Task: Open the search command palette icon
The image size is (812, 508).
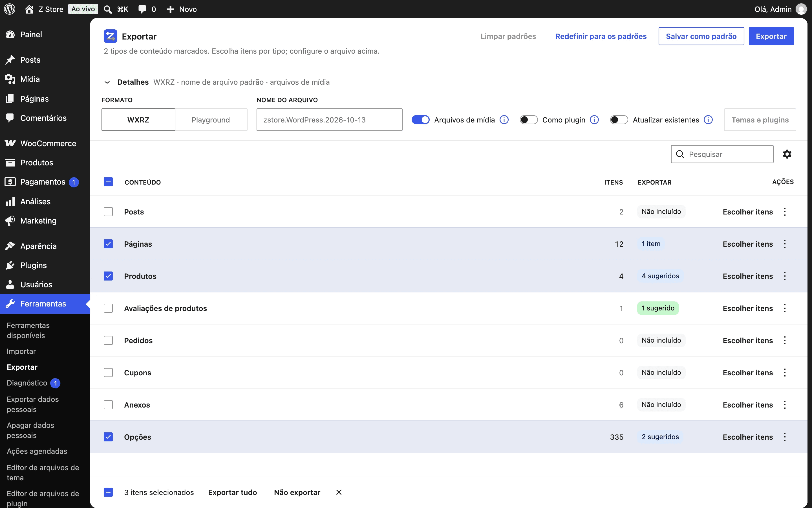Action: (x=108, y=9)
